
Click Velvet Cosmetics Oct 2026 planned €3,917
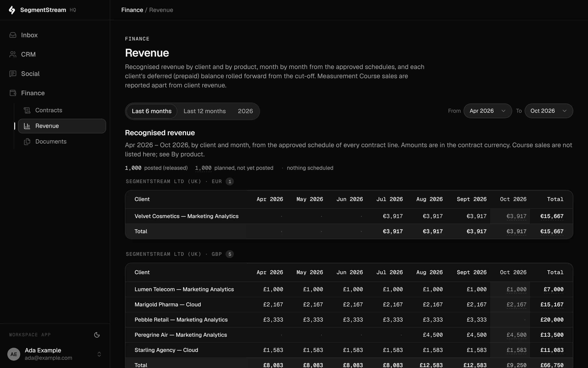click(x=516, y=216)
